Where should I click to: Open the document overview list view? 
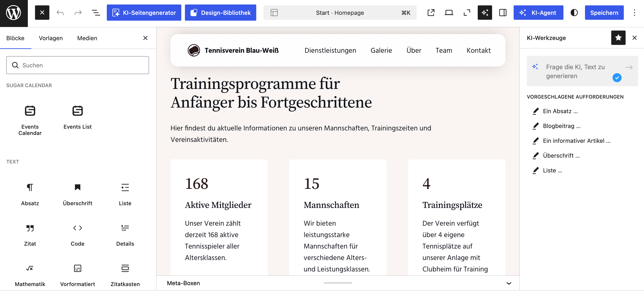tap(96, 13)
